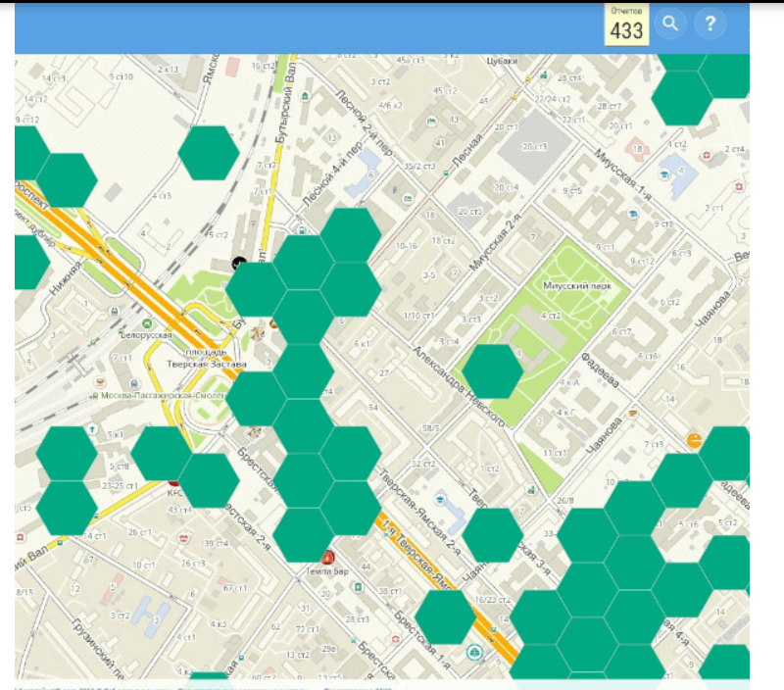Click the KFC map marker
This screenshot has height=690, width=784.
pyautogui.click(x=173, y=483)
